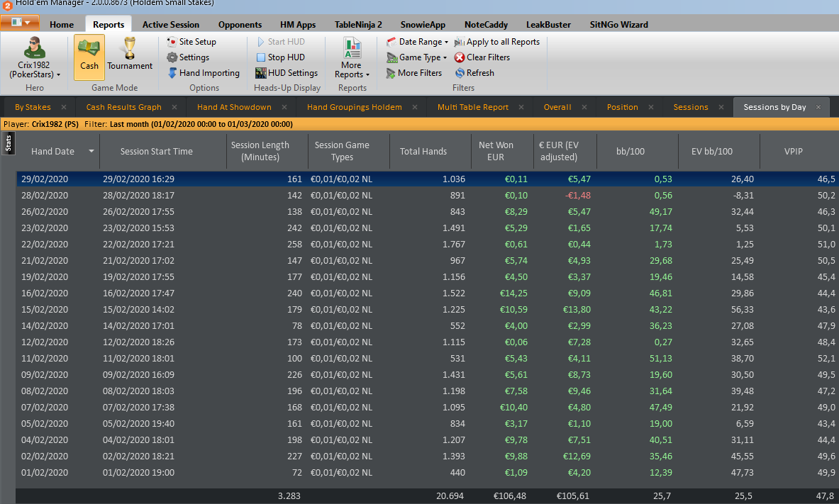Sort by VPIP column header
Screen dimensions: 839x504
coord(793,152)
